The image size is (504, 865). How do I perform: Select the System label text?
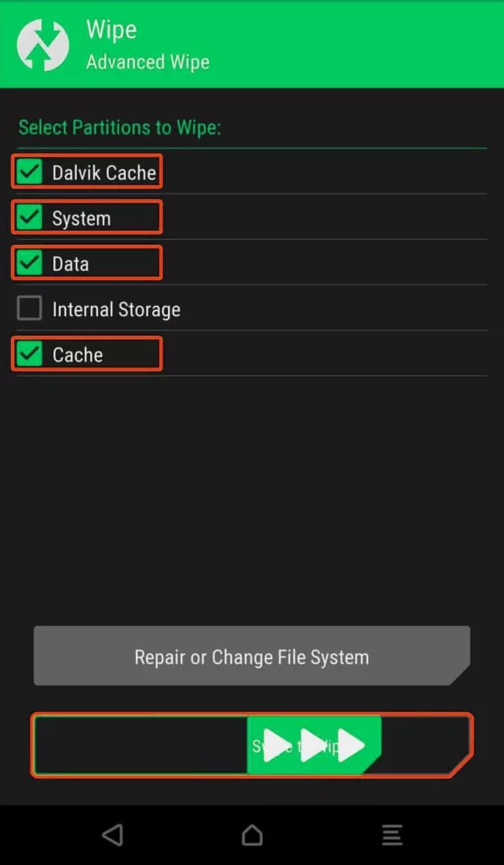coord(82,219)
